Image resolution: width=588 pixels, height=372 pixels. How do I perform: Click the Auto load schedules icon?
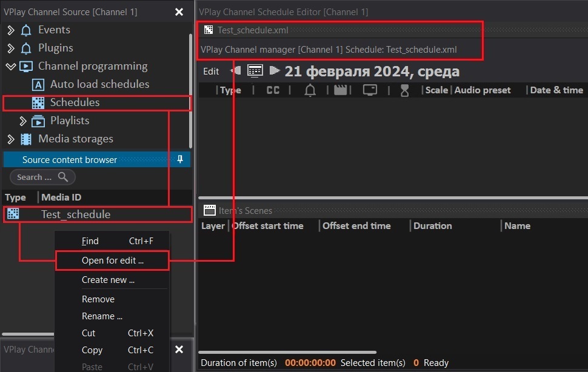38,85
